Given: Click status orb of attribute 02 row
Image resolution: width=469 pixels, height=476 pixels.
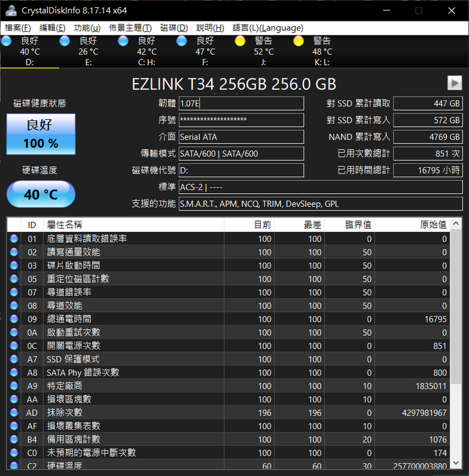Looking at the screenshot, I should tap(14, 252).
